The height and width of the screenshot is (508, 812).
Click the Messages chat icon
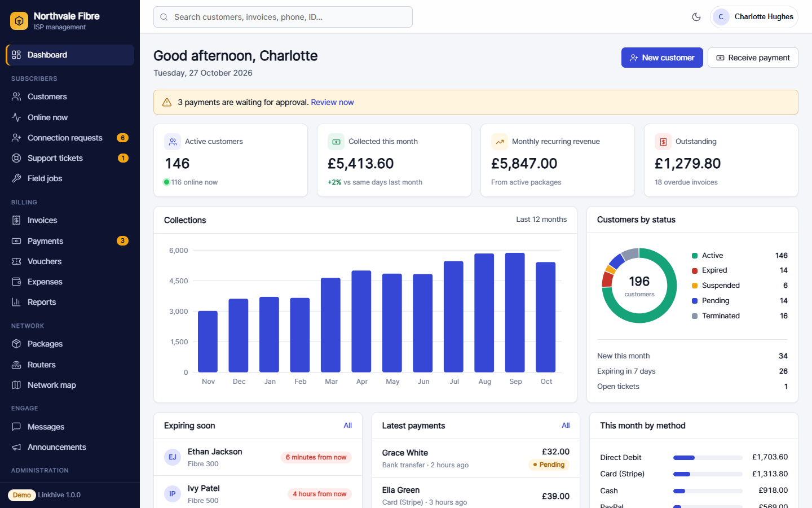tap(16, 427)
